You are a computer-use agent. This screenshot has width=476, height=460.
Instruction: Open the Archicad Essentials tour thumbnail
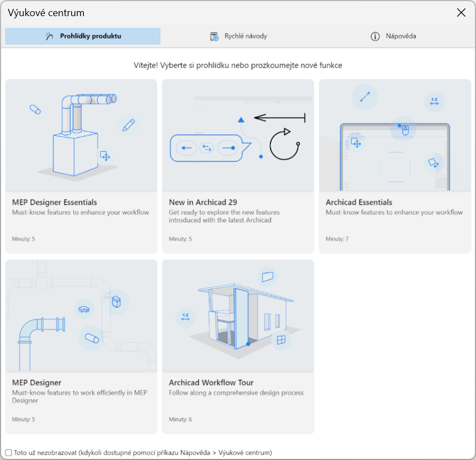(x=395, y=135)
